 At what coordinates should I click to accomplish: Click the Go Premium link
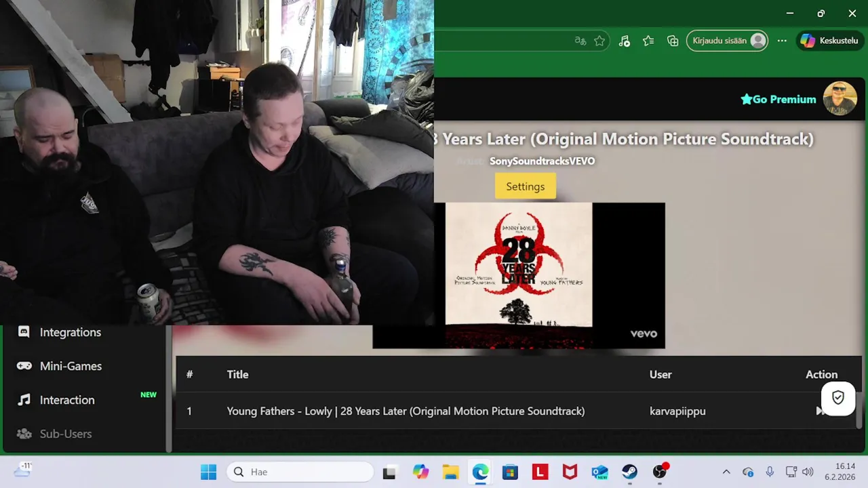pos(778,100)
